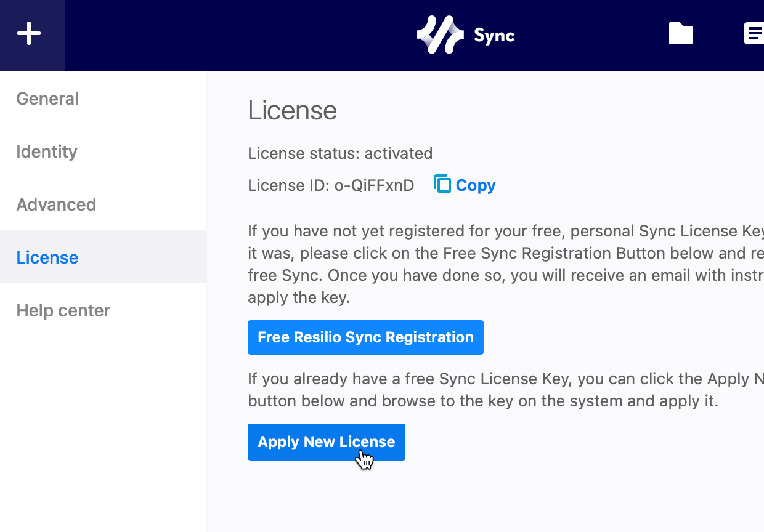Click the License status: activated text
The image size is (764, 532).
tap(340, 153)
